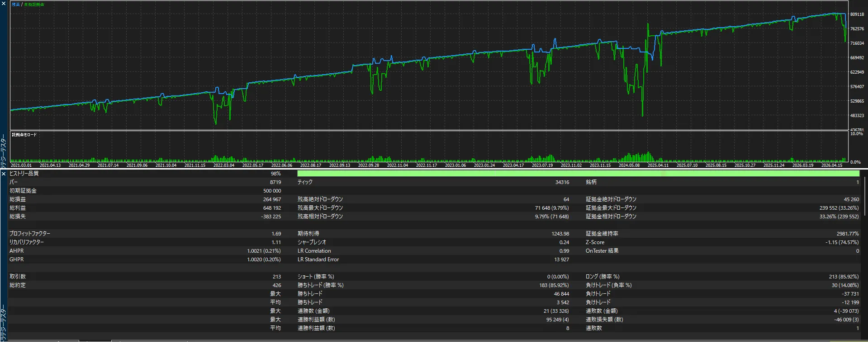The width and height of the screenshot is (868, 344).
Task: Select the largest winning trade value 46 844
Action: (562, 294)
